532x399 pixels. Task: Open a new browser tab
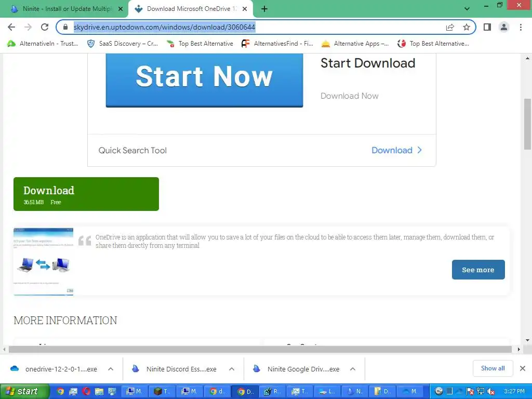coord(264,9)
